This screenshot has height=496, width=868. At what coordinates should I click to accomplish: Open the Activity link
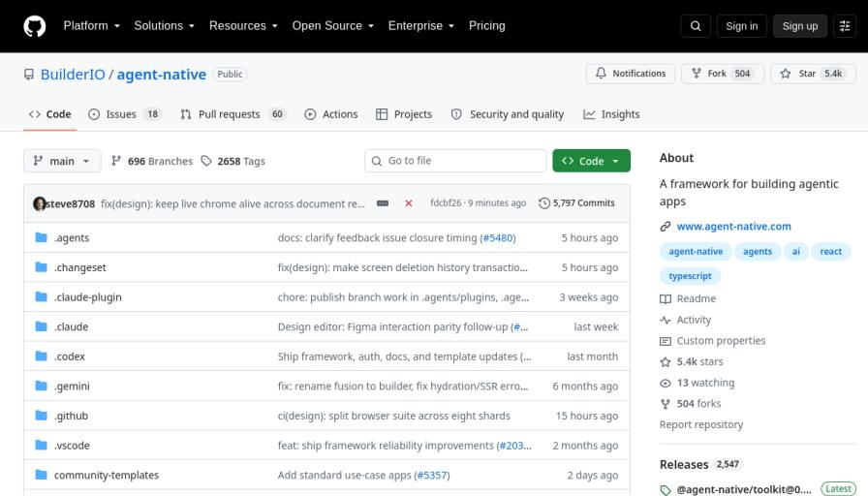click(685, 320)
